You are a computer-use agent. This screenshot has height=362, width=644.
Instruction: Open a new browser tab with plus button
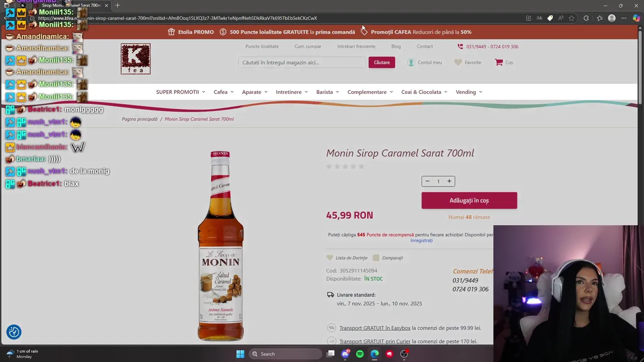click(117, 6)
